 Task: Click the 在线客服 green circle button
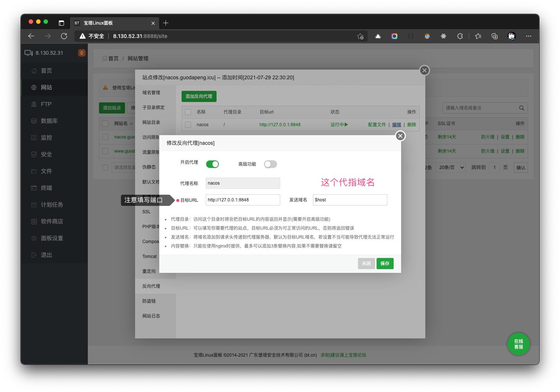[x=518, y=344]
